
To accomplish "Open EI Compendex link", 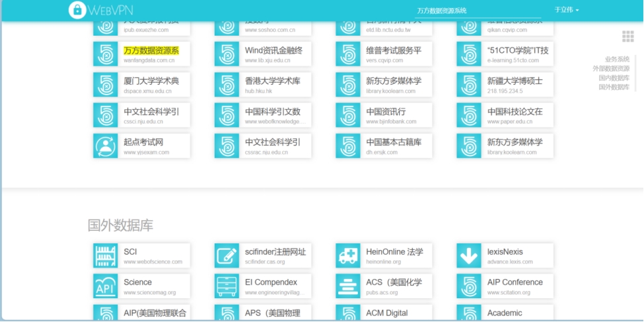I will pyautogui.click(x=271, y=282).
